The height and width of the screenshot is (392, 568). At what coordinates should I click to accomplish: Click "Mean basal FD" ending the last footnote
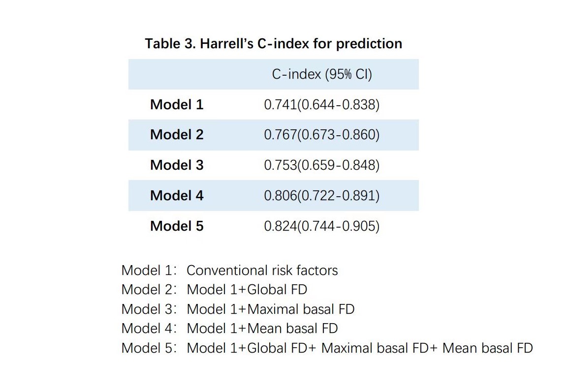coord(487,348)
